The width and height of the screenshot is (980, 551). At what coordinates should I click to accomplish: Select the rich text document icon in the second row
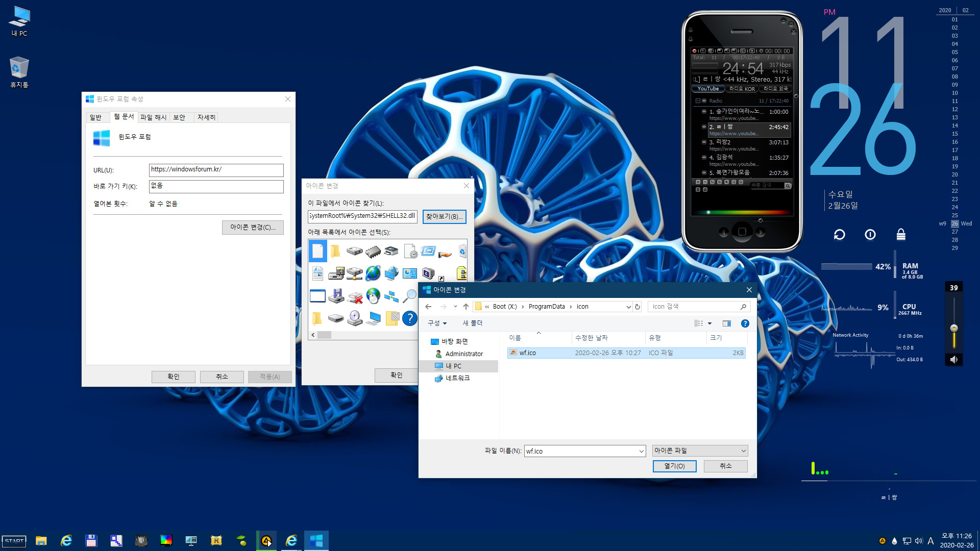[x=317, y=273]
